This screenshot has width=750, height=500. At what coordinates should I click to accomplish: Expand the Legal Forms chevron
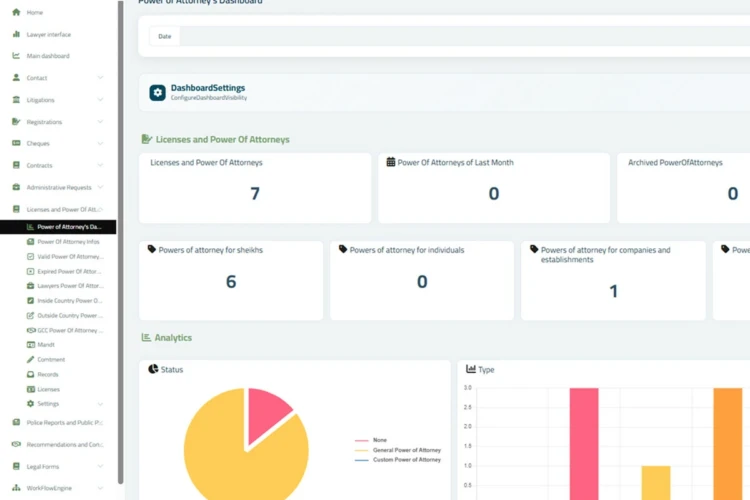click(x=100, y=466)
